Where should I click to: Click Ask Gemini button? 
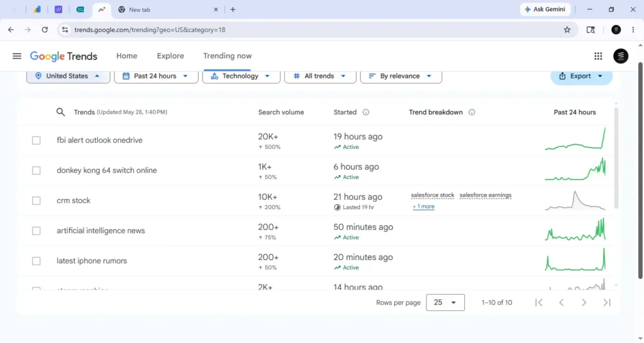point(545,9)
